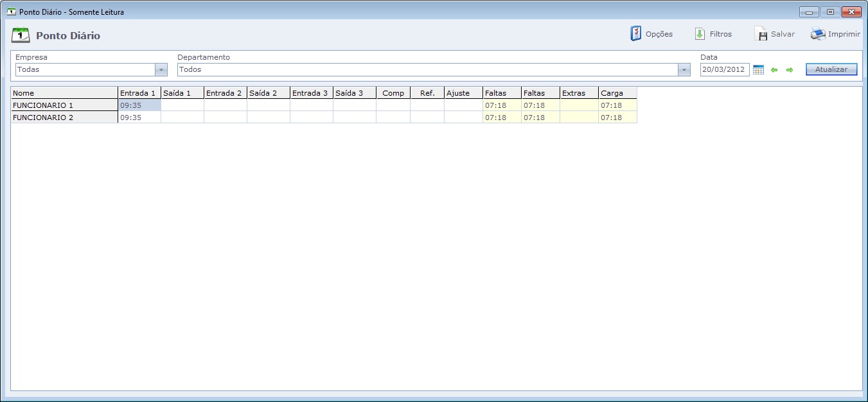
Task: Expand the Empresa dropdown
Action: pyautogui.click(x=161, y=70)
